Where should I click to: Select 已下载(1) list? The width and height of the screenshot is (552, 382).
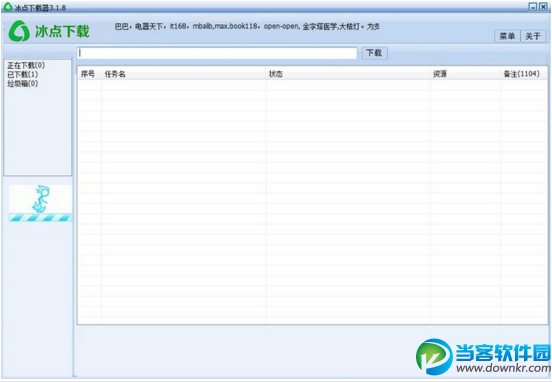[x=23, y=75]
